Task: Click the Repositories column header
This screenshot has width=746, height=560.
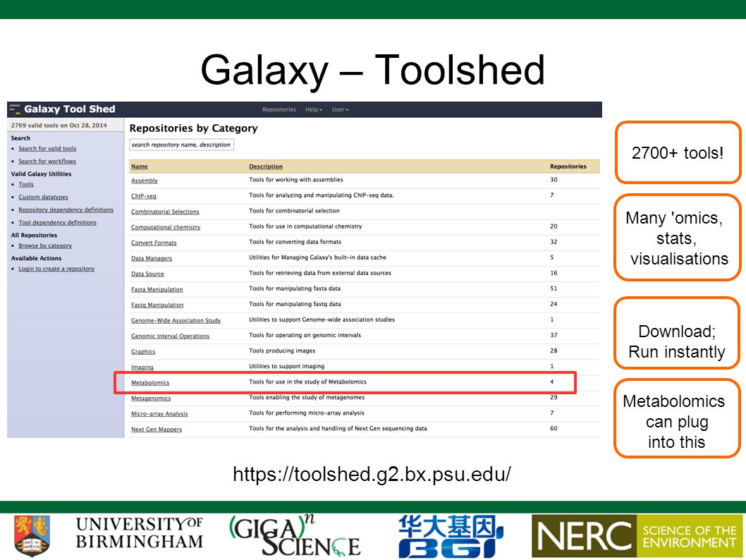Action: [x=568, y=166]
